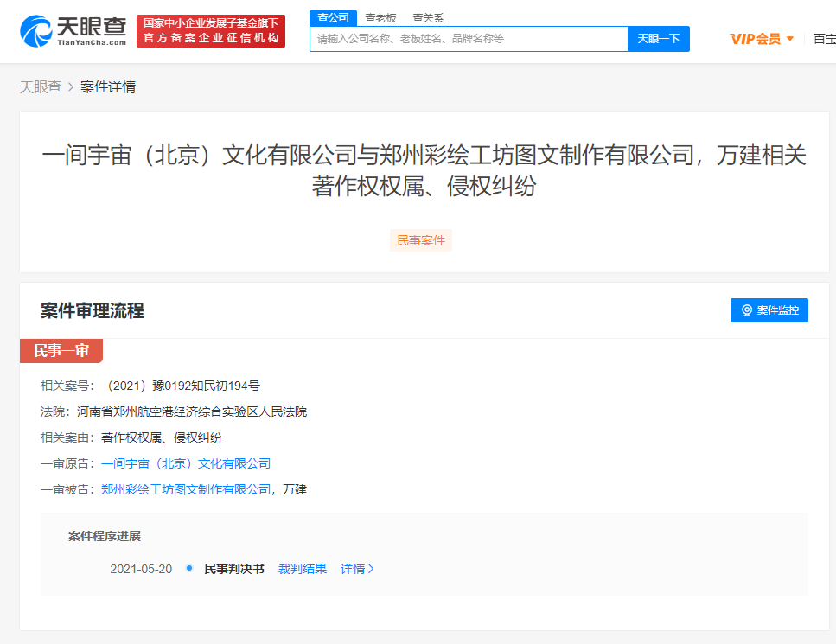Select the 查公司 search tab
836x644 pixels.
(333, 18)
